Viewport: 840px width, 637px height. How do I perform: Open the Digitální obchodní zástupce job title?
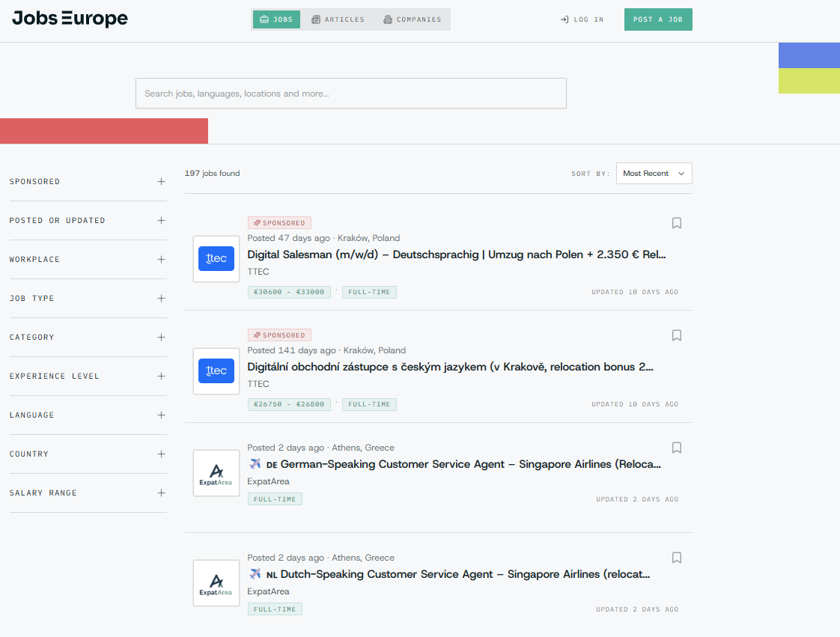coord(450,367)
